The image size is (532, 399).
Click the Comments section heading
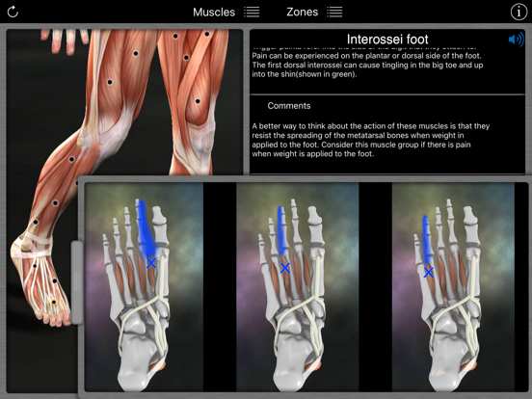(289, 106)
